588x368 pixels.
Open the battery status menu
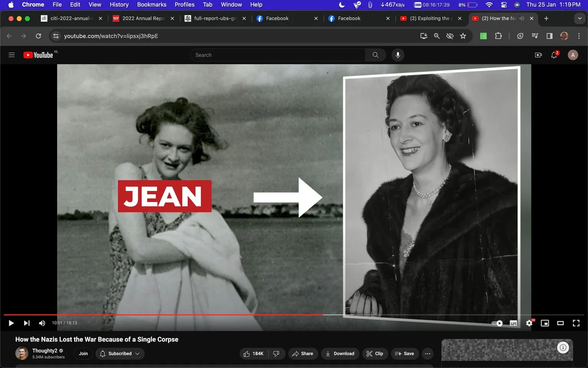point(468,5)
